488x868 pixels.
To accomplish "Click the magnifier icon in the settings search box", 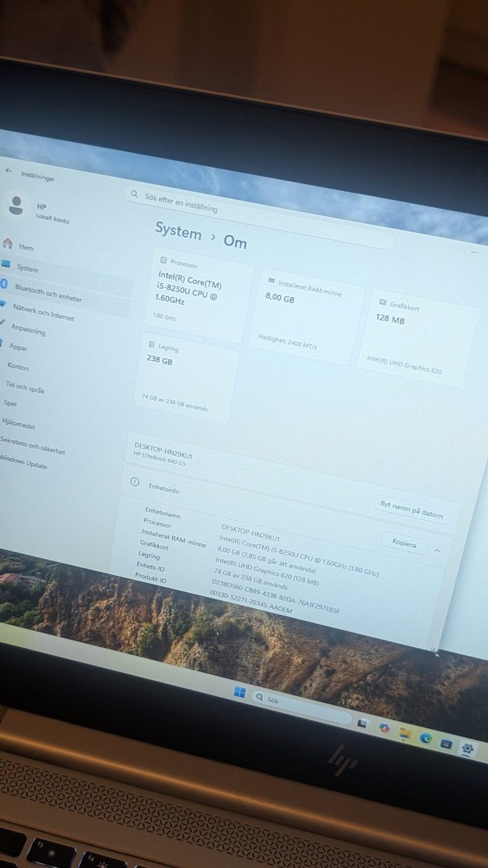I will coord(135,194).
